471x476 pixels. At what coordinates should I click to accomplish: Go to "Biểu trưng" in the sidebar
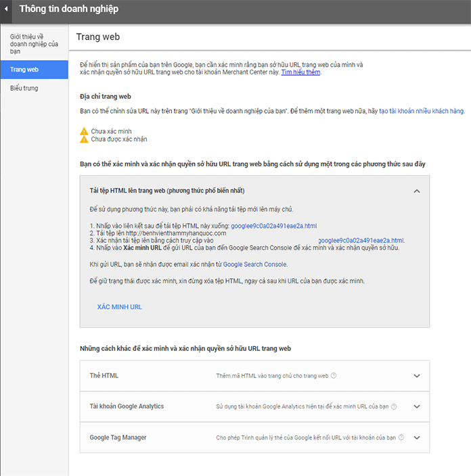pyautogui.click(x=24, y=88)
